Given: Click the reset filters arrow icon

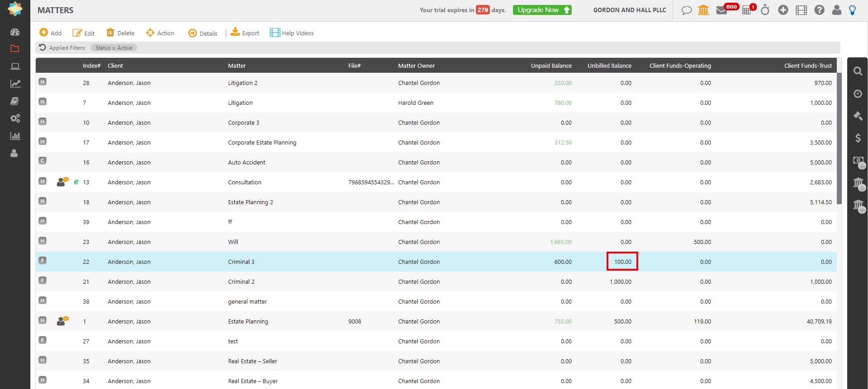Looking at the screenshot, I should click(43, 47).
